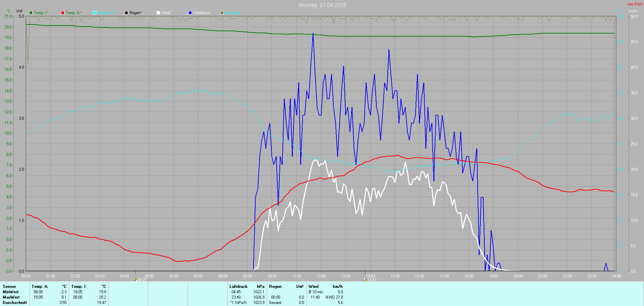This screenshot has width=644, height=306.
Task: Click the white Wind legend square
Action: tap(158, 13)
